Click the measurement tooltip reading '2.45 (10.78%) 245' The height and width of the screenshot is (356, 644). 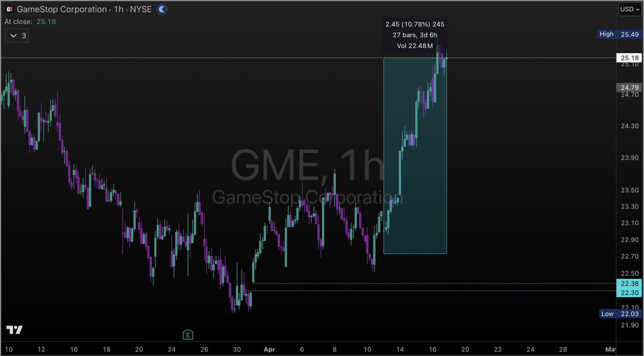[x=415, y=24]
